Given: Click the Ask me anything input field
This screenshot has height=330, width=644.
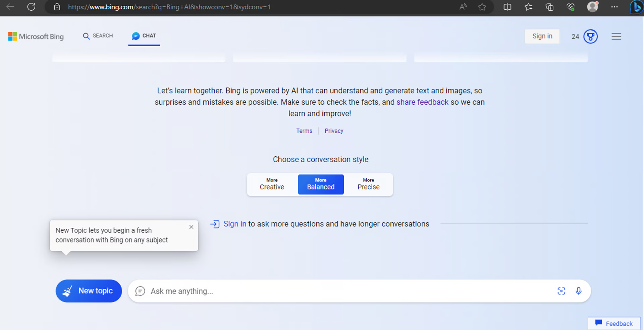Looking at the screenshot, I should (302, 291).
